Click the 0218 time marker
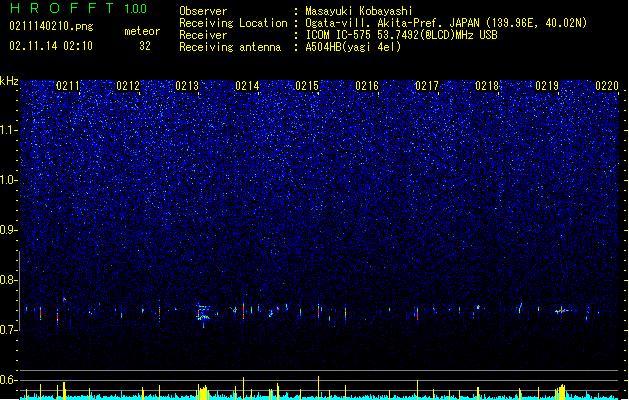Image resolution: width=629 pixels, height=400 pixels. pyautogui.click(x=487, y=86)
